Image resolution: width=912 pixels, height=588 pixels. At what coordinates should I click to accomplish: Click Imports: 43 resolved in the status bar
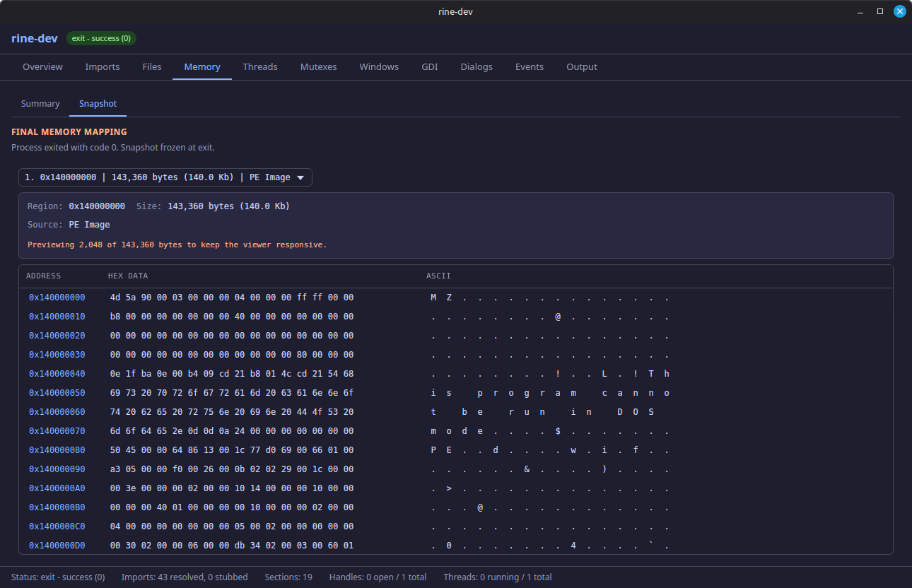click(185, 577)
